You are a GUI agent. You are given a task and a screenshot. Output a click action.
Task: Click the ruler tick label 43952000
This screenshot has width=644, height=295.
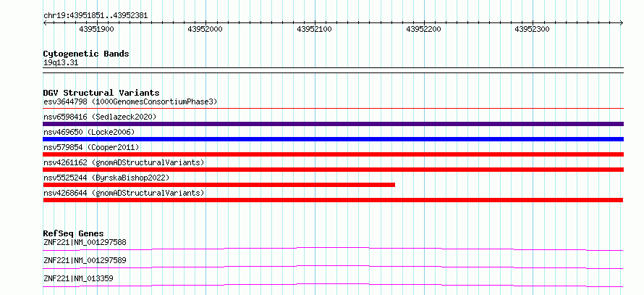pos(205,30)
